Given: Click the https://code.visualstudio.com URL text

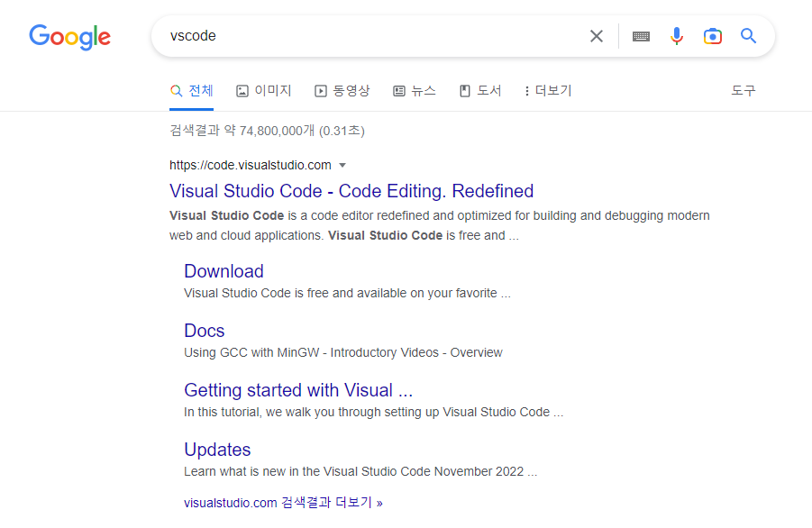Looking at the screenshot, I should point(251,165).
